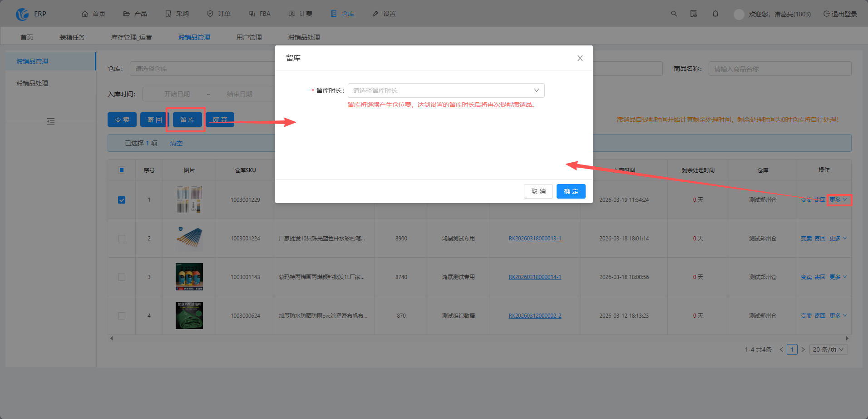Switch to 库存管理_运营 tab
Viewport: 868px width, 419px height.
pyautogui.click(x=132, y=37)
